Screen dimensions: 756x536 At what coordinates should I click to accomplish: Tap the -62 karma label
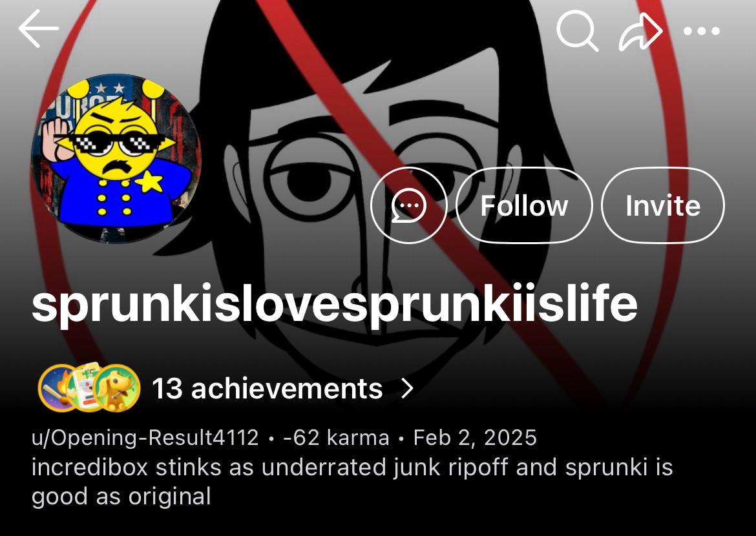(x=336, y=438)
